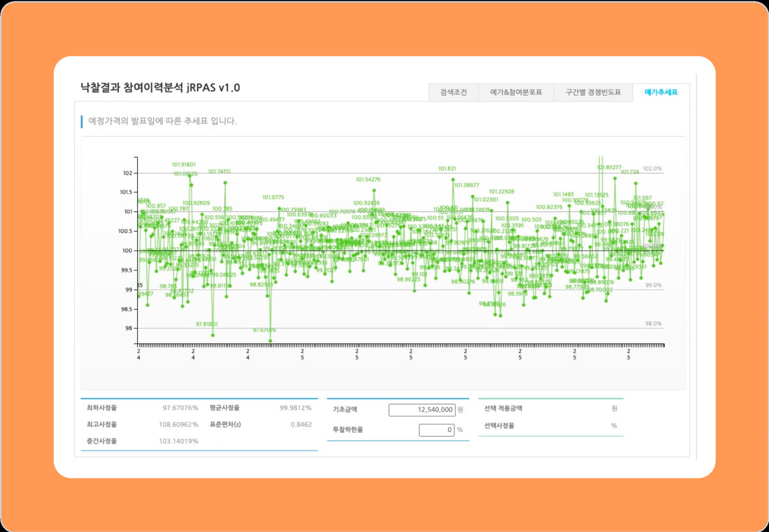
Task: Click the 101.85277 data label on the chart
Action: (609, 167)
